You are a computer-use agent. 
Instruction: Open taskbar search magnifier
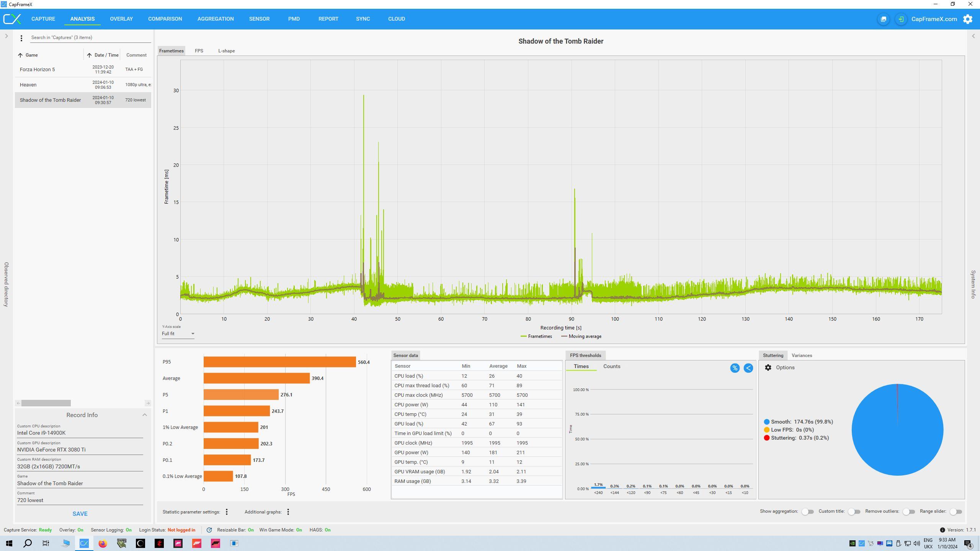click(28, 543)
